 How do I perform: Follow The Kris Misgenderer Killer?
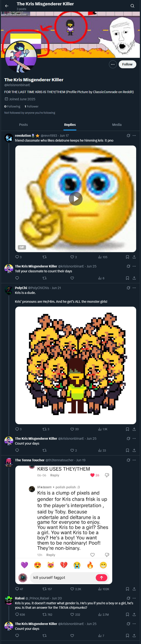127,65
